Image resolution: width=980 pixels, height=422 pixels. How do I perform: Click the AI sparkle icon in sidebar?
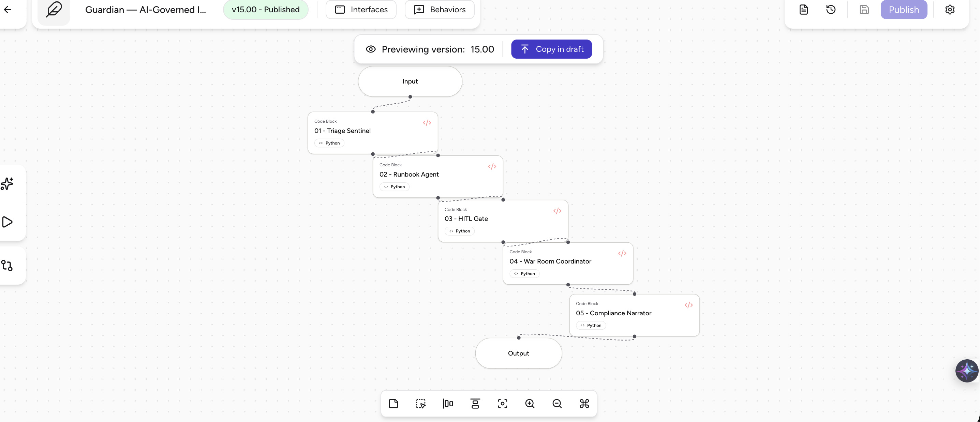pos(7,184)
